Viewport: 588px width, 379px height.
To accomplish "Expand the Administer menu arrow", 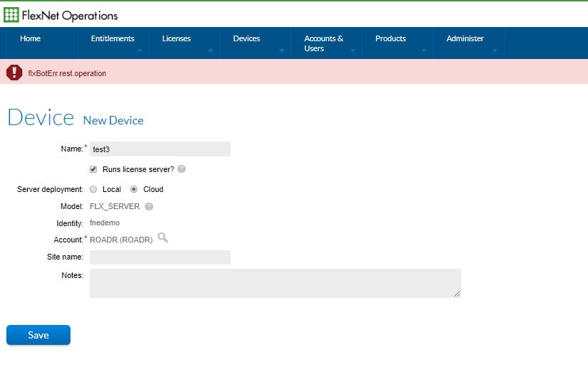I will [495, 50].
